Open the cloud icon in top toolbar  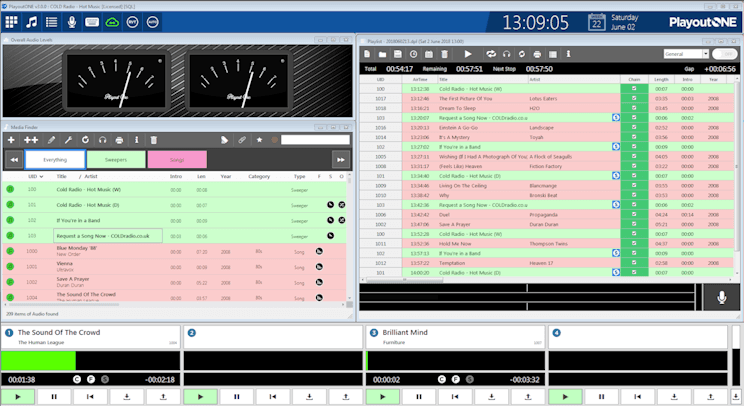coord(112,21)
